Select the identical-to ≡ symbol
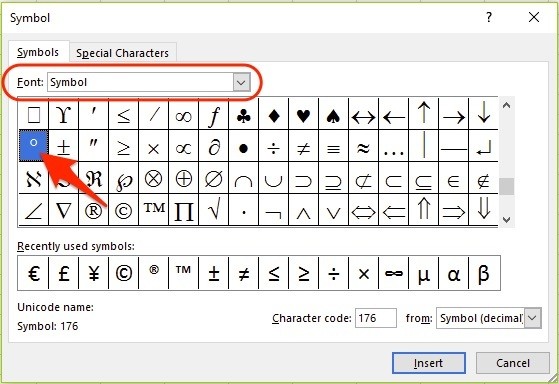The image size is (559, 384). tap(333, 145)
